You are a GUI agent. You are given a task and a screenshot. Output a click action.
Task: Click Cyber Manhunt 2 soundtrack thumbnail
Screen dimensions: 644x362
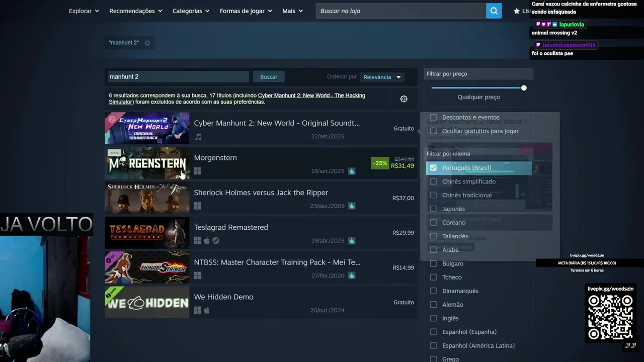pos(147,128)
